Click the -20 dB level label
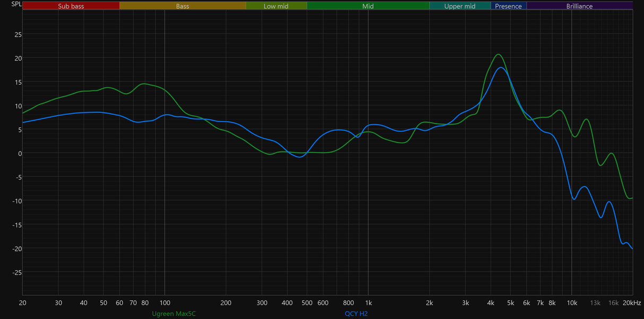Viewport: 644px width, 319px height. click(x=17, y=249)
